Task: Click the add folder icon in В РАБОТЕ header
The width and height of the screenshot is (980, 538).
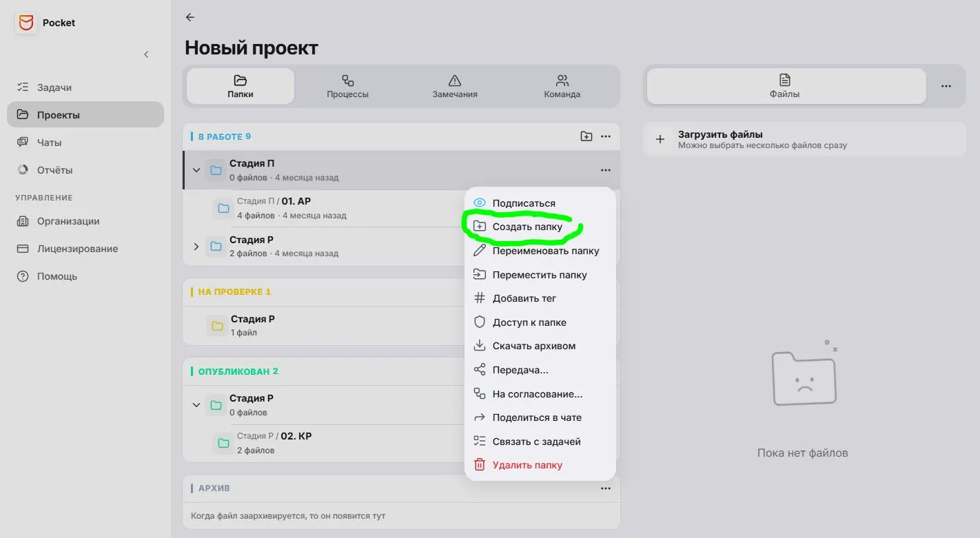Action: (586, 136)
